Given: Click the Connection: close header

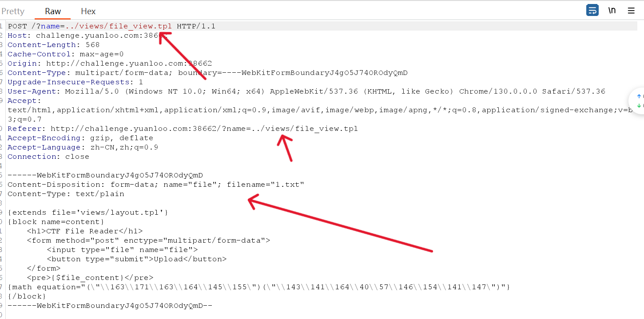Looking at the screenshot, I should pos(48,157).
